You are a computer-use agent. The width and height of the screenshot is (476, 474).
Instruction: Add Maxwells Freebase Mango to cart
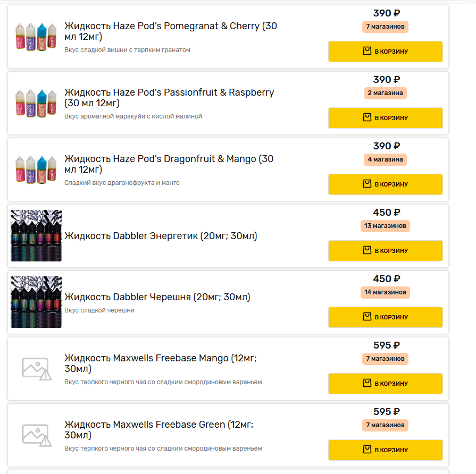coord(386,384)
